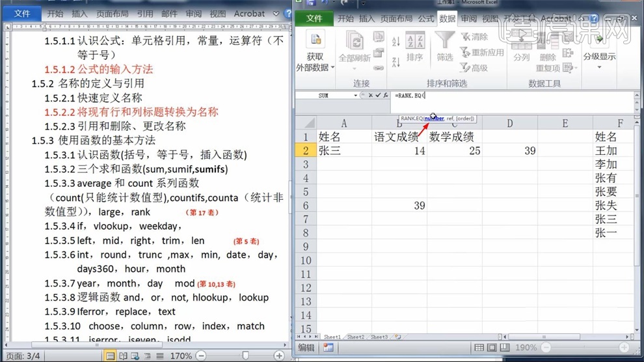644x362 pixels.
Task: Open Word Mailings (邮件) tab
Action: tap(169, 14)
